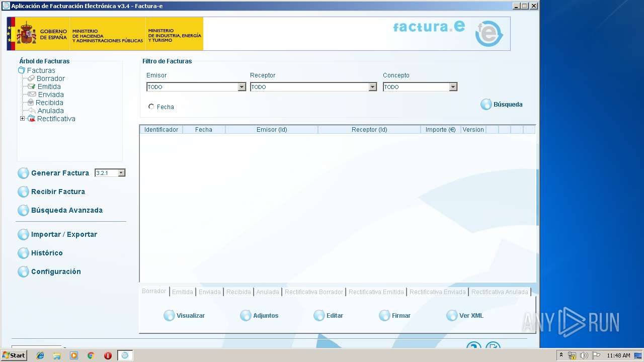Switch to the Borrador tab
This screenshot has width=644, height=362.
tap(154, 291)
